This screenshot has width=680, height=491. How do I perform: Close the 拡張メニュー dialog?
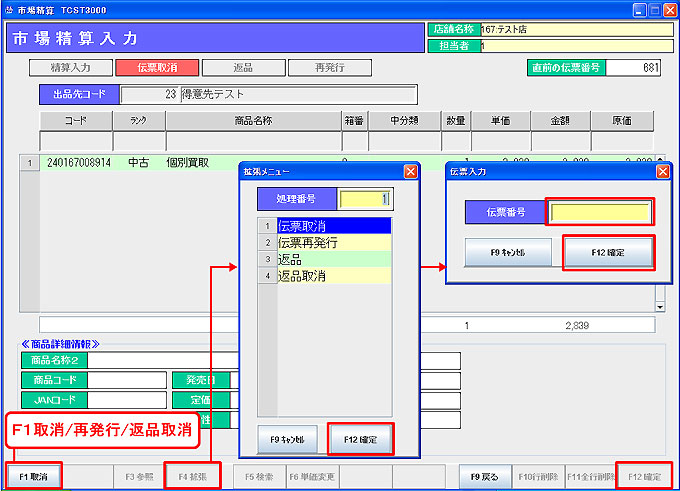pos(410,172)
